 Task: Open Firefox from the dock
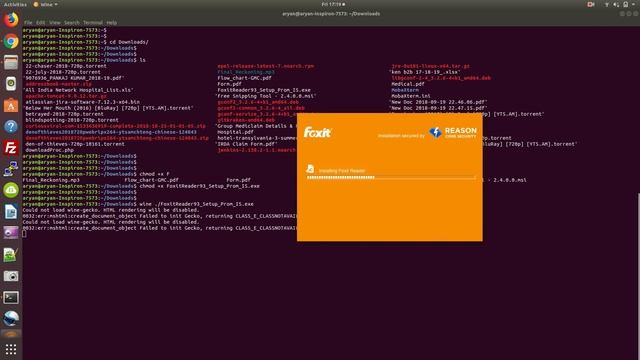[x=11, y=20]
